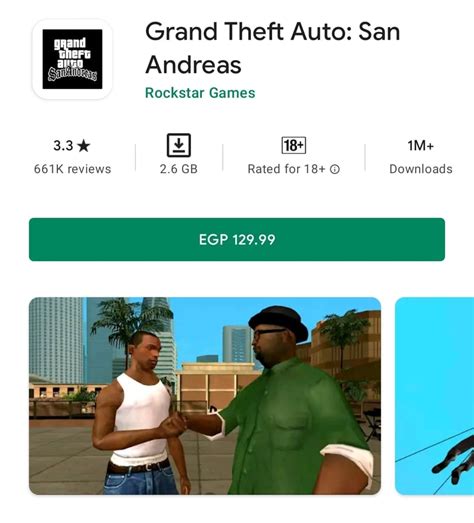
Task: Tap the man in the white tank top
Action: point(140,414)
